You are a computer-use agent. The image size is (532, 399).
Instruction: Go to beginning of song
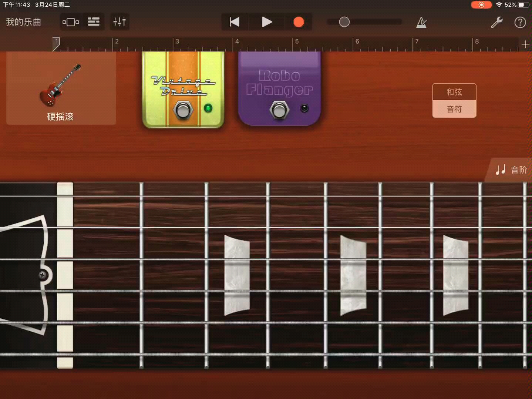click(x=235, y=22)
